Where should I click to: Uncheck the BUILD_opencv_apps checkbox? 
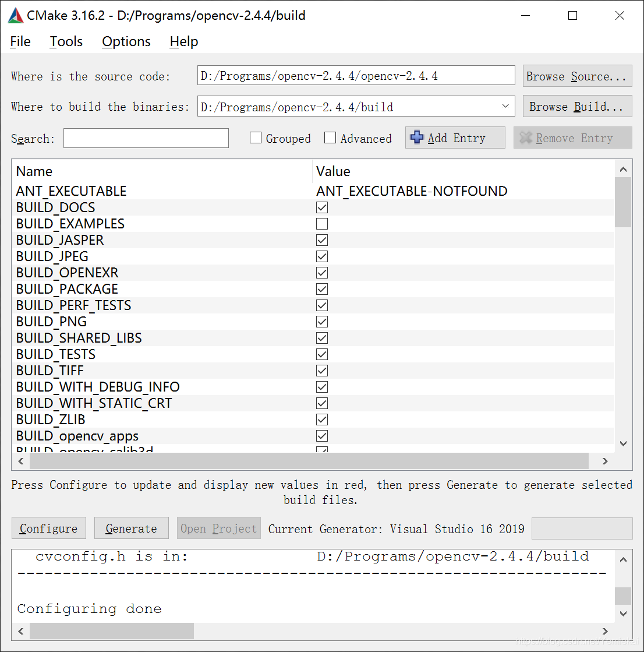pos(322,436)
